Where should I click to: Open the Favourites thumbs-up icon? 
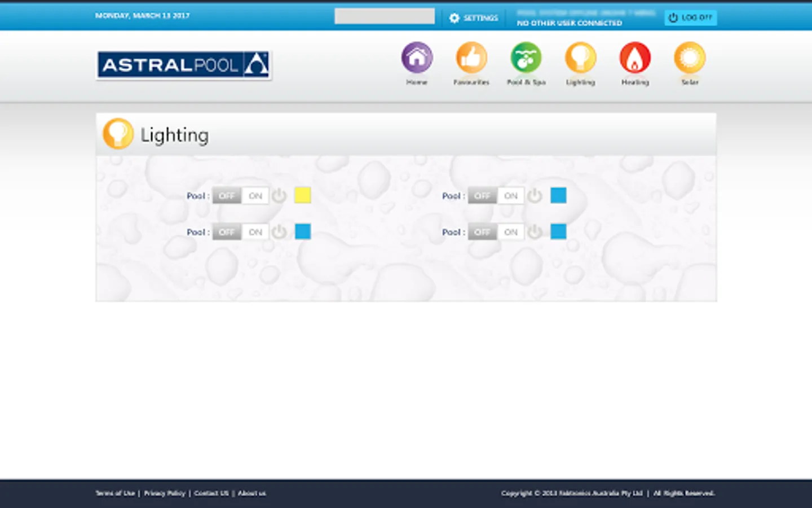(471, 58)
